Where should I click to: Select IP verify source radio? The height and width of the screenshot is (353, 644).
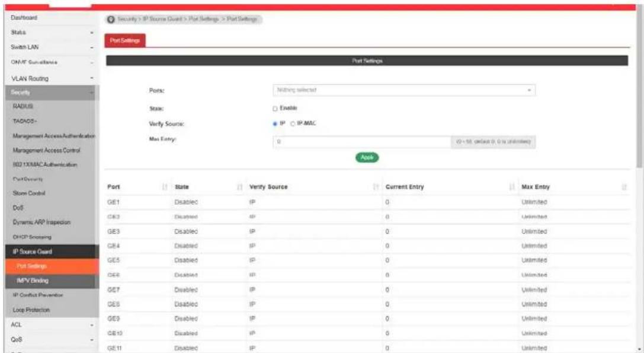(x=275, y=123)
